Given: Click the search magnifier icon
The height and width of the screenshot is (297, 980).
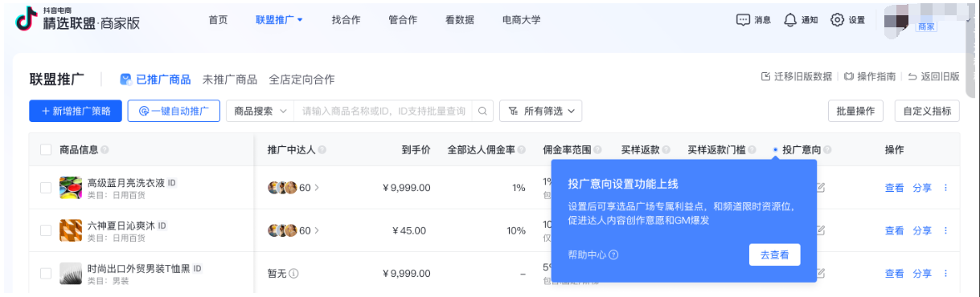Looking at the screenshot, I should [482, 111].
